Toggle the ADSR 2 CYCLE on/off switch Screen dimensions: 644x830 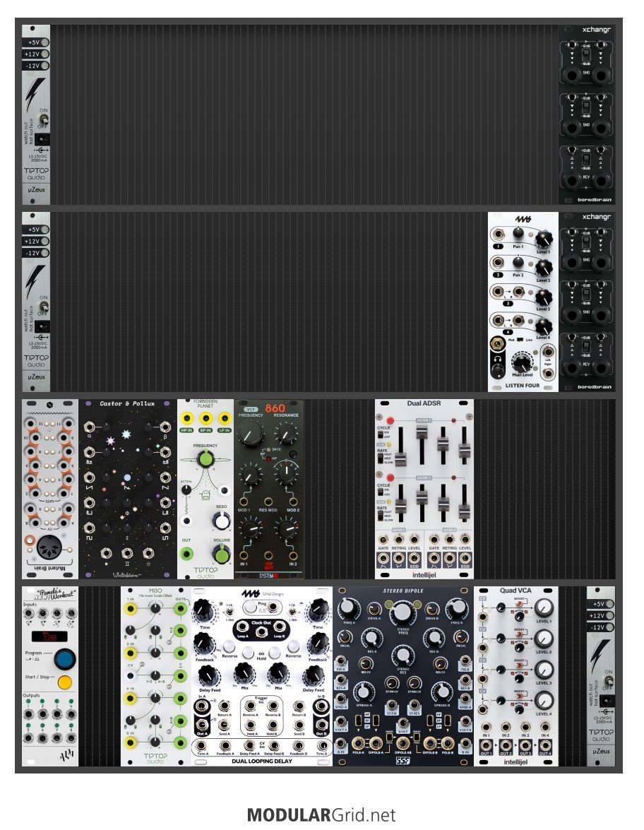click(380, 492)
